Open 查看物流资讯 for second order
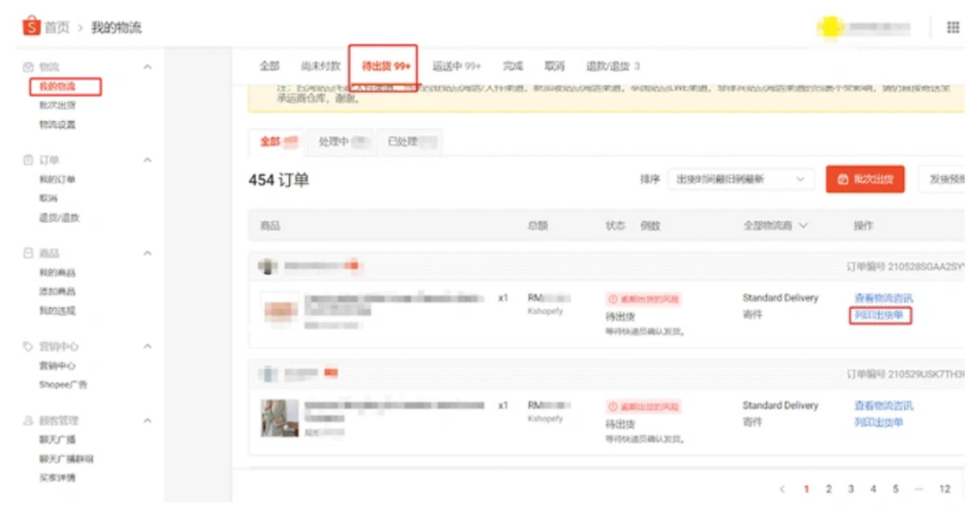The width and height of the screenshot is (980, 512). coord(883,406)
